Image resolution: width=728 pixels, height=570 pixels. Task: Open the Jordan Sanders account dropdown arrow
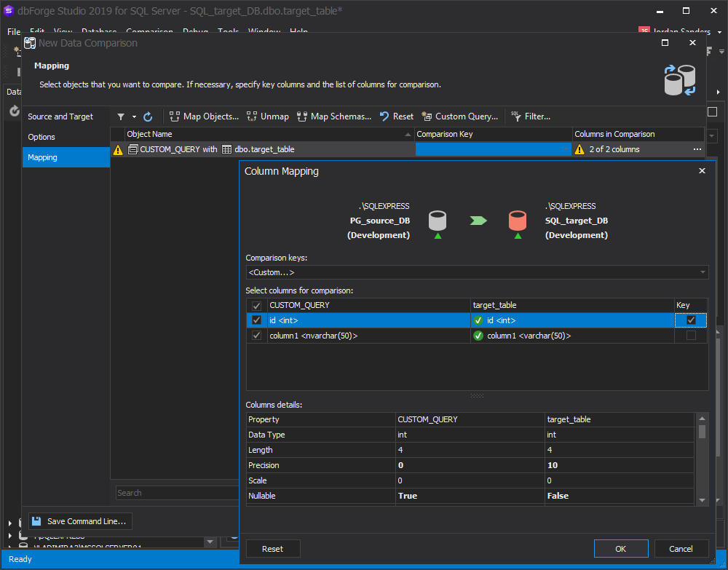click(x=720, y=32)
